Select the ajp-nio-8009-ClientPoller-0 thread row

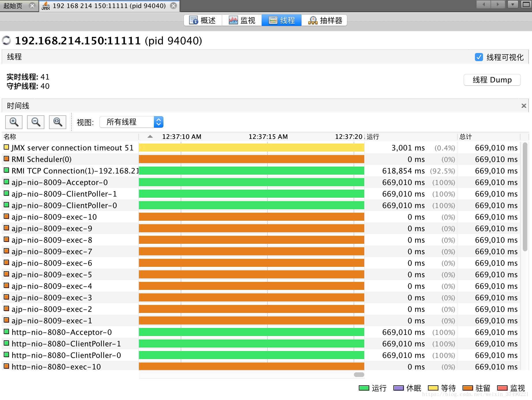(x=261, y=205)
